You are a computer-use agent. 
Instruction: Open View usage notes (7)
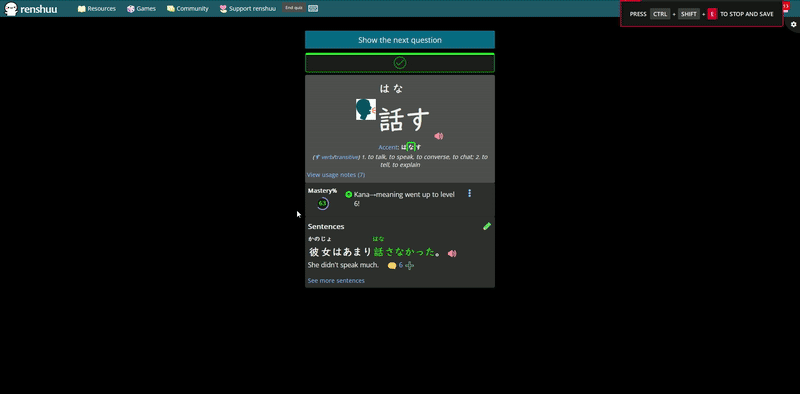pos(336,175)
